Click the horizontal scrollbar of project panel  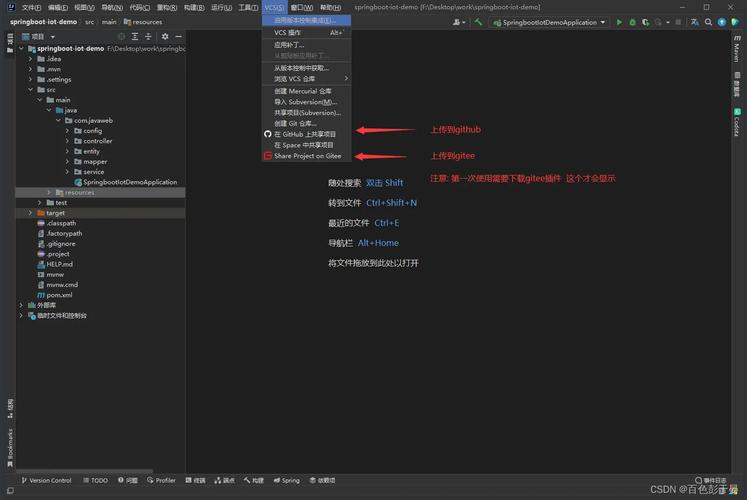[85, 471]
